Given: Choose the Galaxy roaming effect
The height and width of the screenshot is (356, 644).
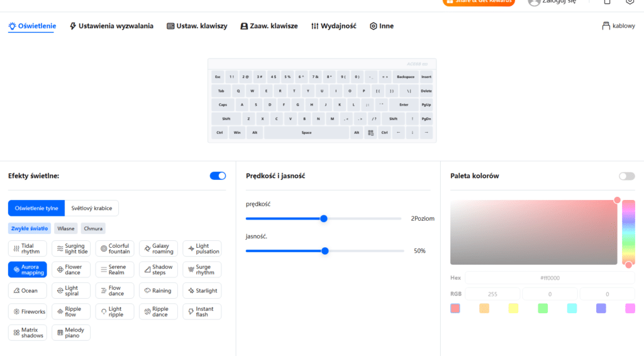Looking at the screenshot, I should click(158, 248).
